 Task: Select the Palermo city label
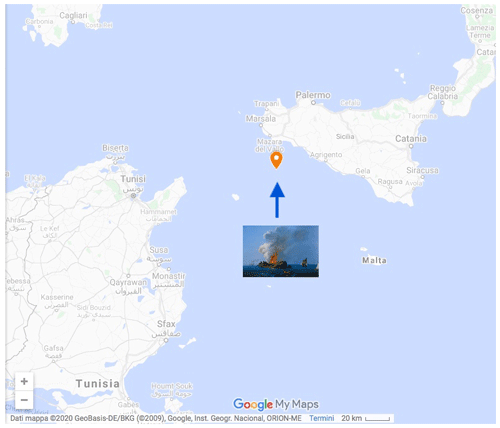click(313, 95)
